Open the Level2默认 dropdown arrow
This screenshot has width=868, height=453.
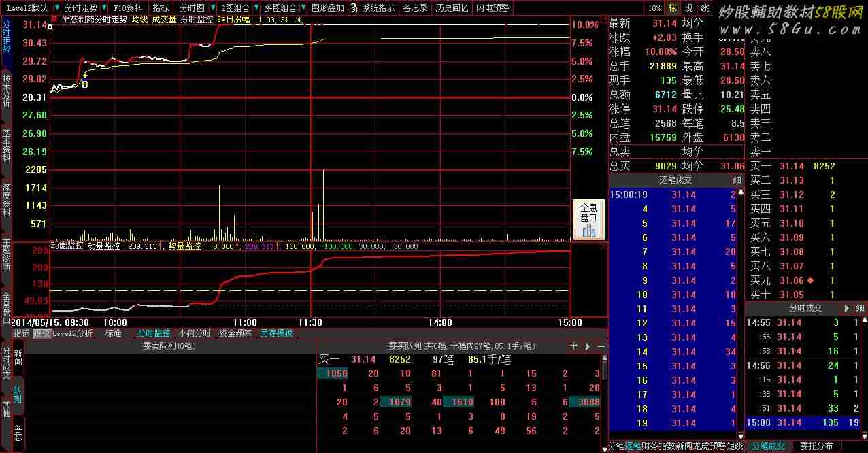tap(56, 8)
